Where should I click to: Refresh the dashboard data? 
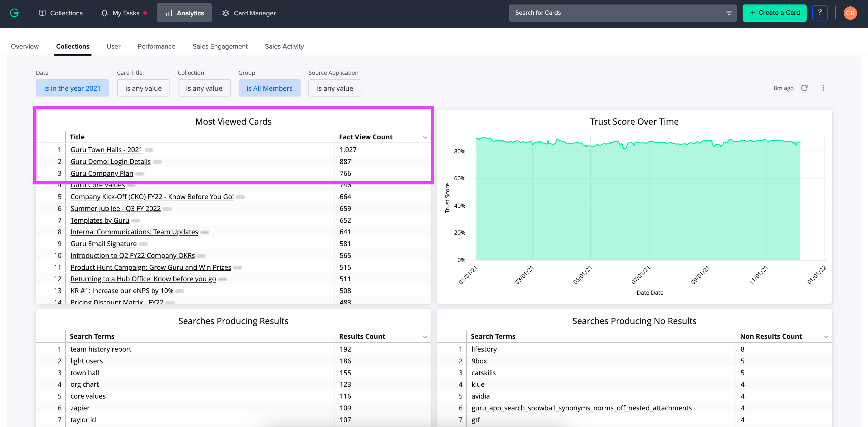point(804,88)
